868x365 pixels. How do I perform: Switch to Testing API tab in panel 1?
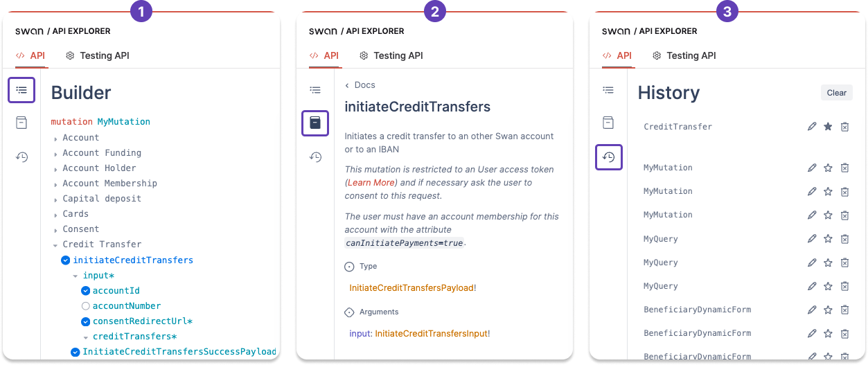coord(97,55)
